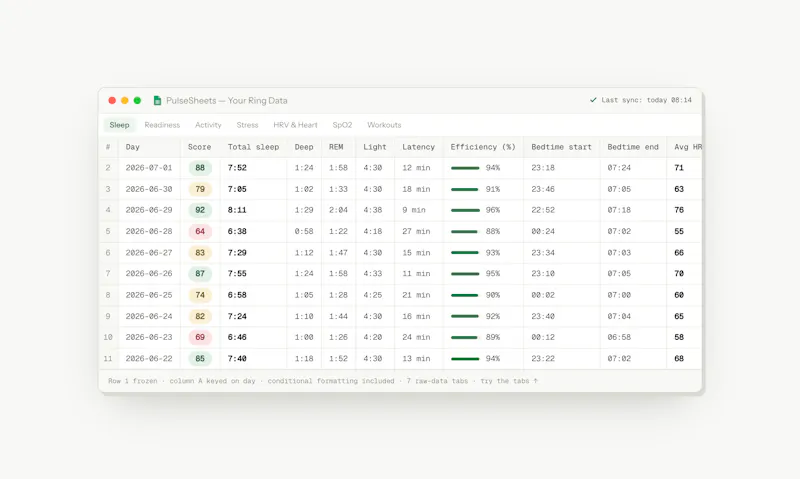Click Avg HR value 55

click(679, 232)
